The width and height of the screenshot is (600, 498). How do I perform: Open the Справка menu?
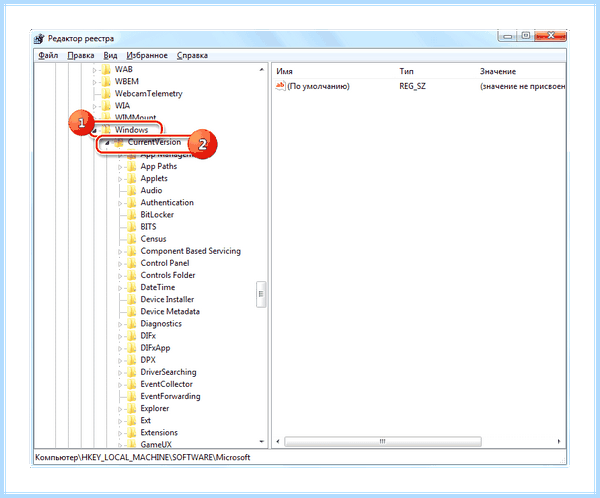[192, 56]
